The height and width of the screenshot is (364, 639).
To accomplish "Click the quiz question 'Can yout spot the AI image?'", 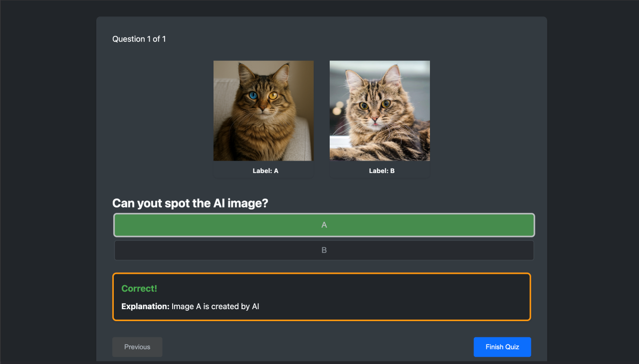I will point(190,203).
